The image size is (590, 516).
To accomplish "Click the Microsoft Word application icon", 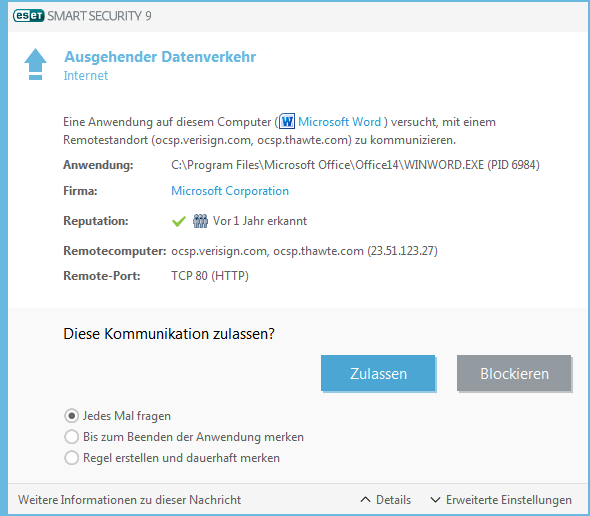I will coord(287,122).
